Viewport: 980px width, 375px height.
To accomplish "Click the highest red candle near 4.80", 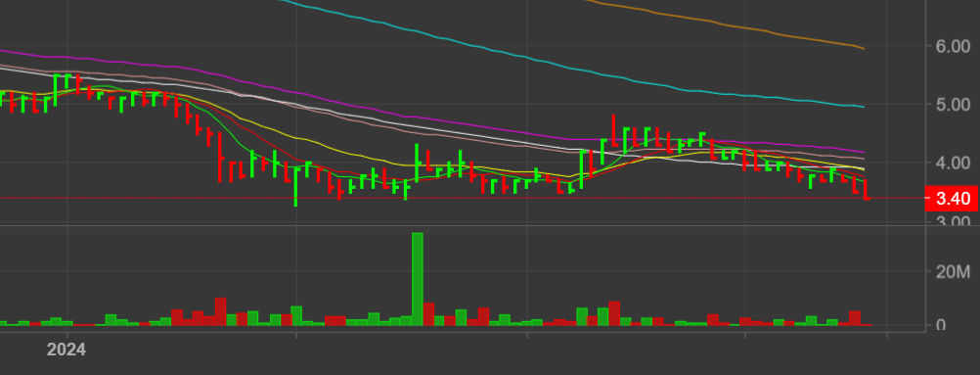I will (614, 131).
